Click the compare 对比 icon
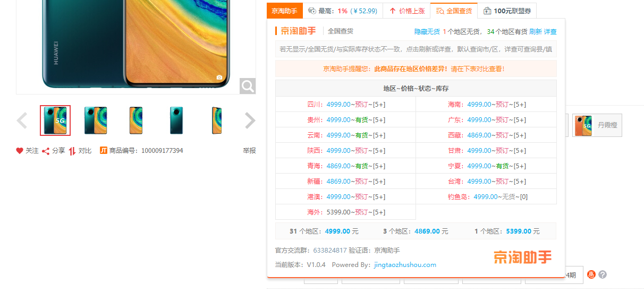This screenshot has height=293, width=644. coord(72,151)
